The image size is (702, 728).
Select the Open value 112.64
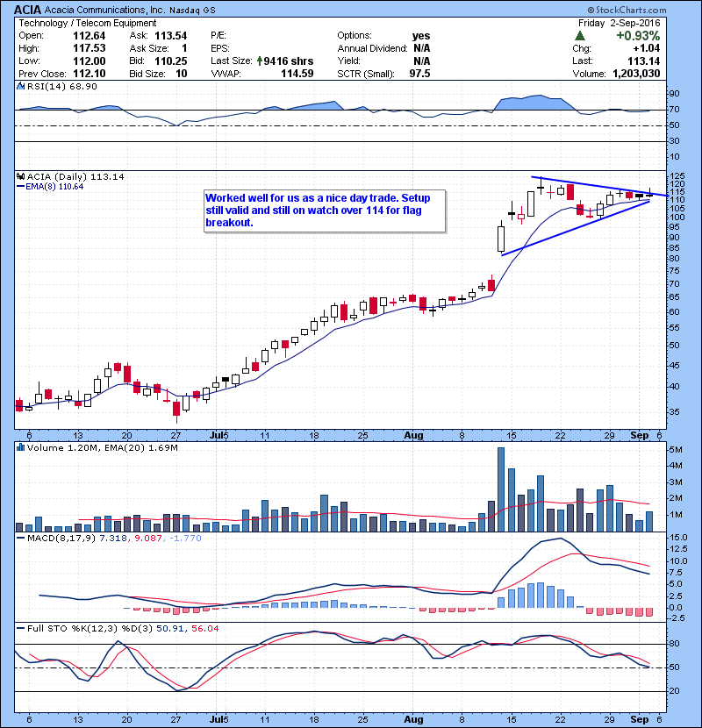click(x=90, y=36)
